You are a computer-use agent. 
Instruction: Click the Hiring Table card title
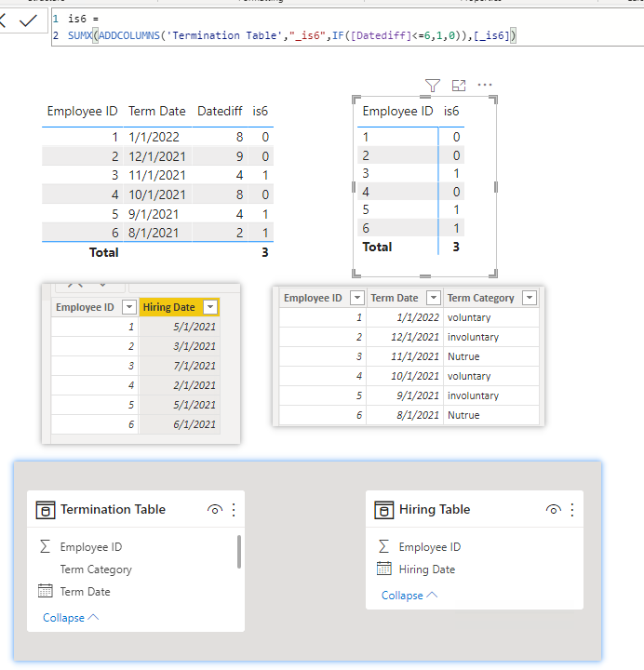[x=435, y=509]
